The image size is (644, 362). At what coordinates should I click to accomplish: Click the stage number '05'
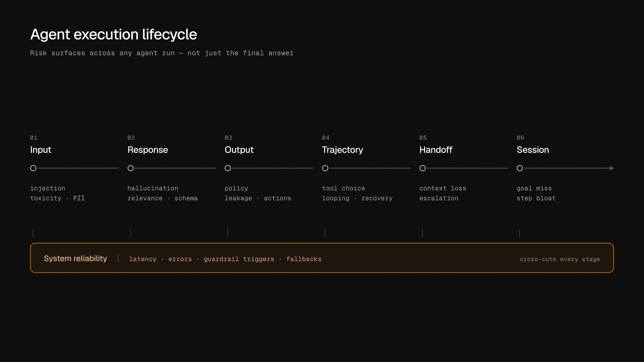423,138
